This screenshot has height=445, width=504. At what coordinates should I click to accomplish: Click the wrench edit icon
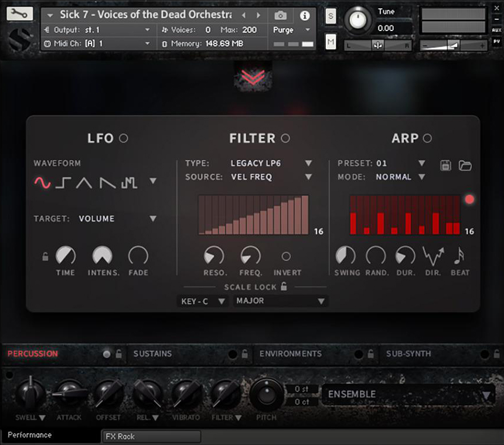coord(19,12)
